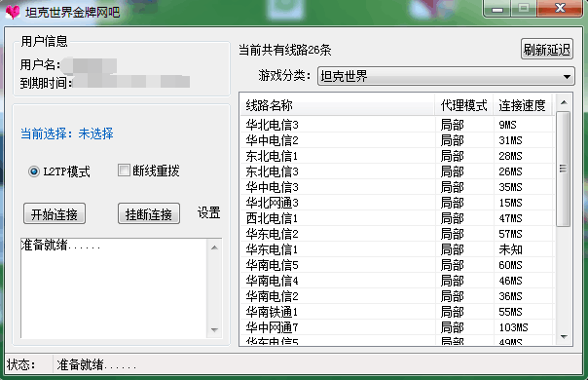The image size is (588, 380).
Task: Select the 华东电信1 line row
Action: coord(397,249)
